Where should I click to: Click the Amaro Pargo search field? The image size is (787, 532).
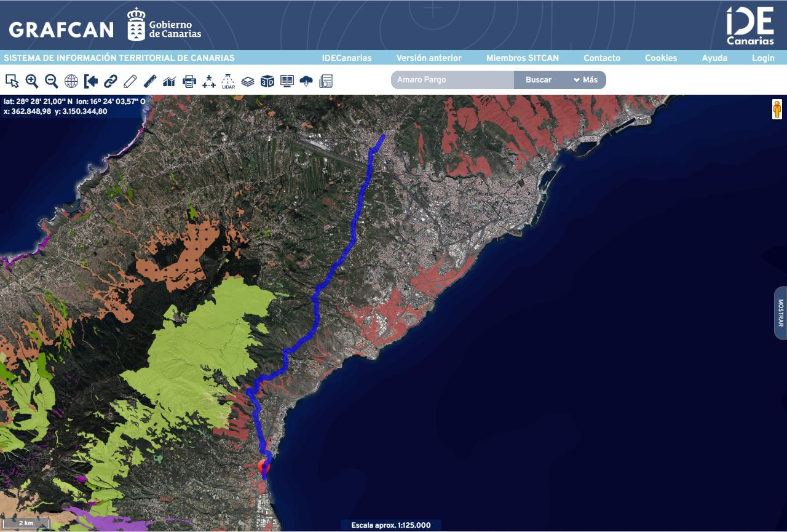tap(453, 80)
